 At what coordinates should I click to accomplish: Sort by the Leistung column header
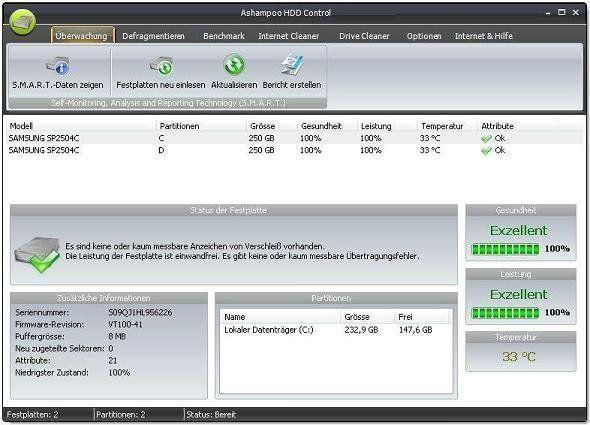(386, 126)
